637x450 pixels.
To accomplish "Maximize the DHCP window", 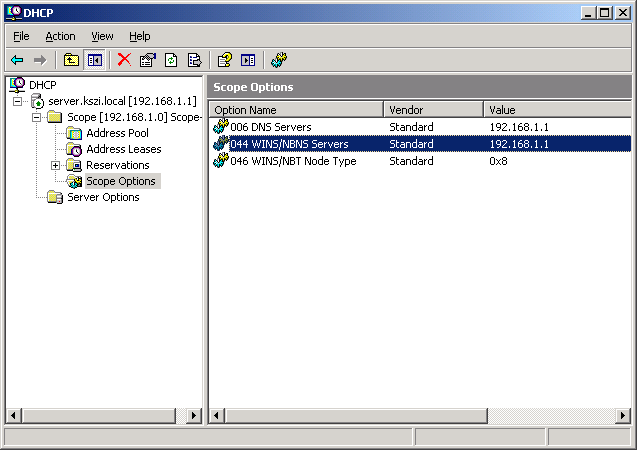I will (604, 13).
